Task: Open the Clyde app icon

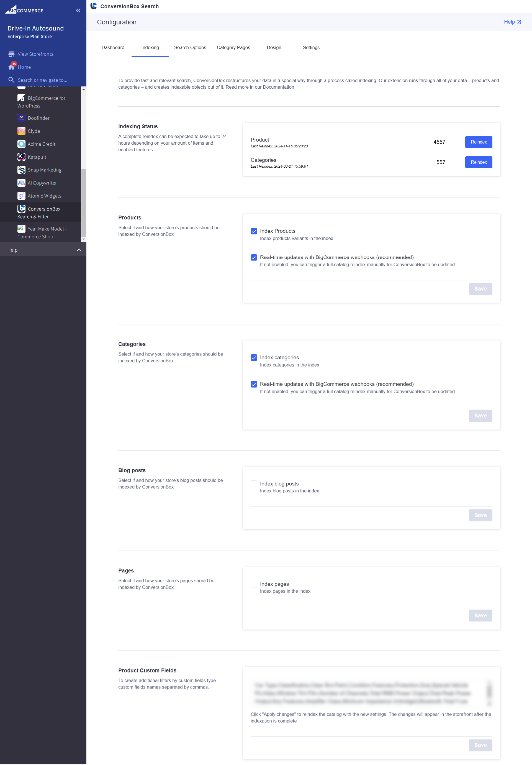Action: [x=21, y=131]
